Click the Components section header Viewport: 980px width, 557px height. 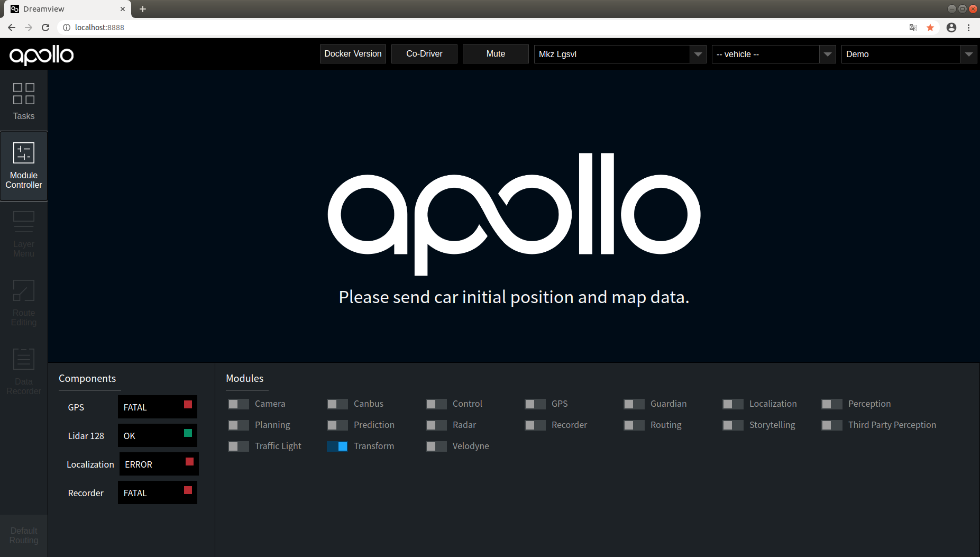tap(87, 379)
